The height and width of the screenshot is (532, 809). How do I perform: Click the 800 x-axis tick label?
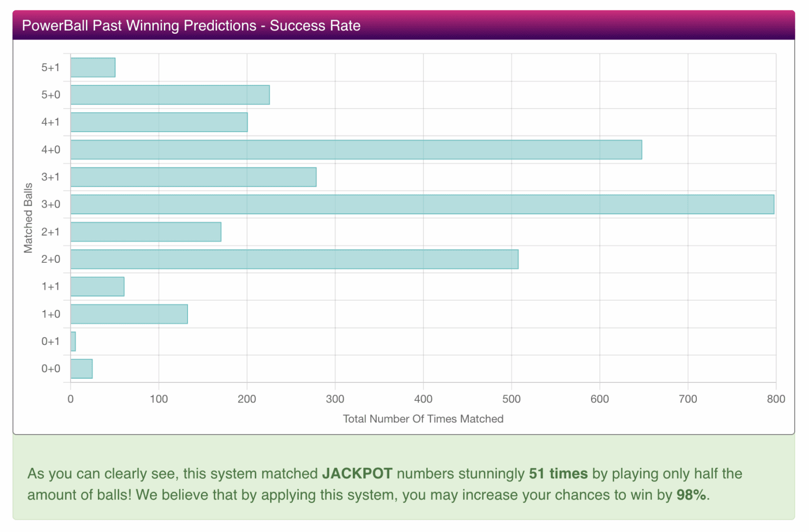[x=775, y=399]
